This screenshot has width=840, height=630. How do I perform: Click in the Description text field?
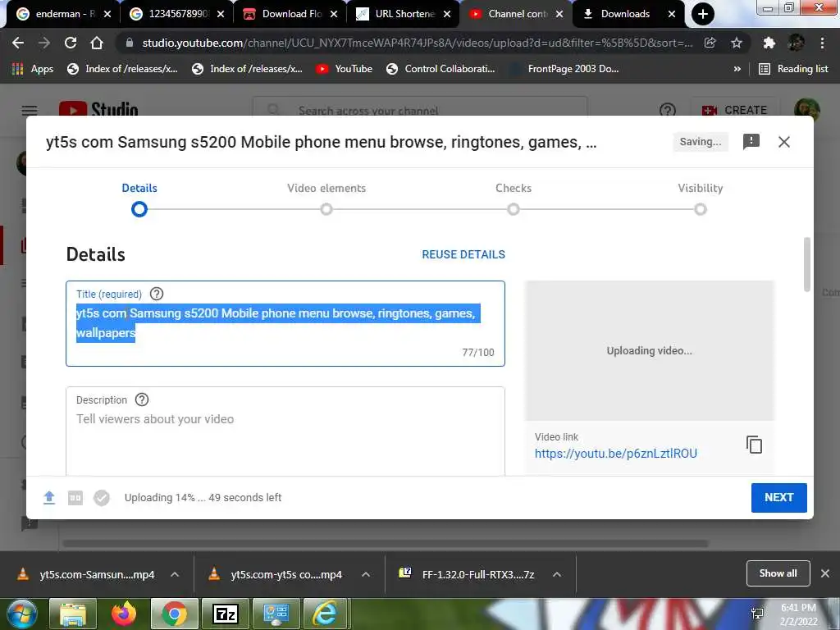click(285, 431)
